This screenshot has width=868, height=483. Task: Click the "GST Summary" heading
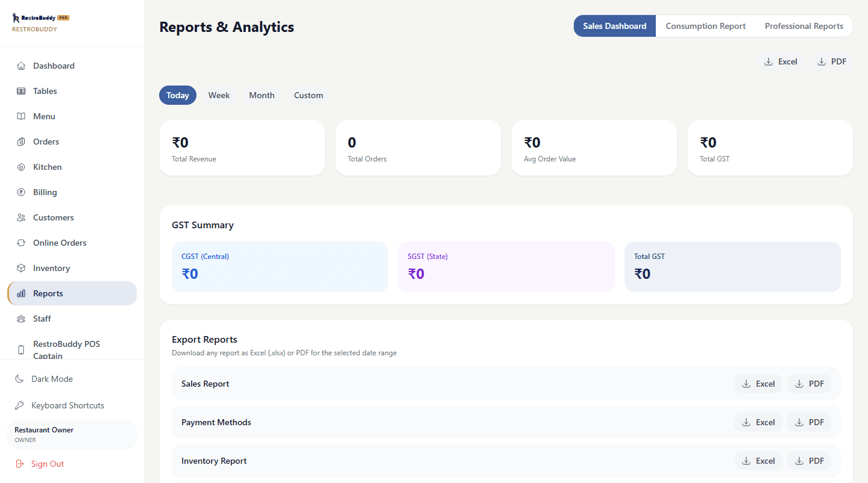(203, 225)
